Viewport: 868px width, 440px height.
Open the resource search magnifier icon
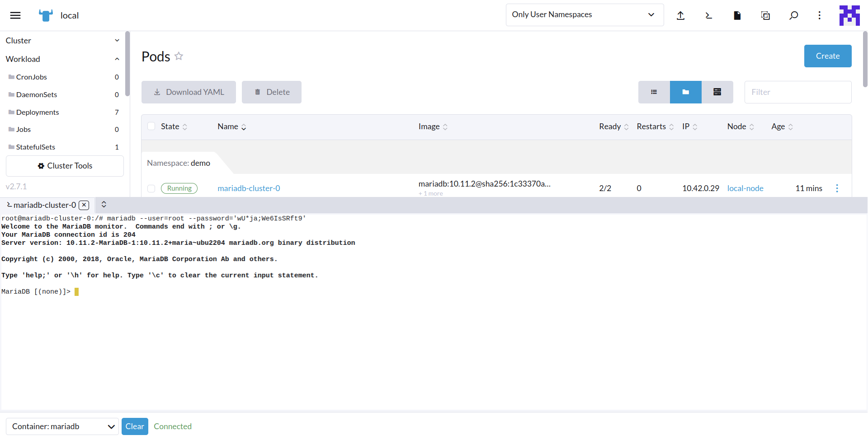(794, 15)
